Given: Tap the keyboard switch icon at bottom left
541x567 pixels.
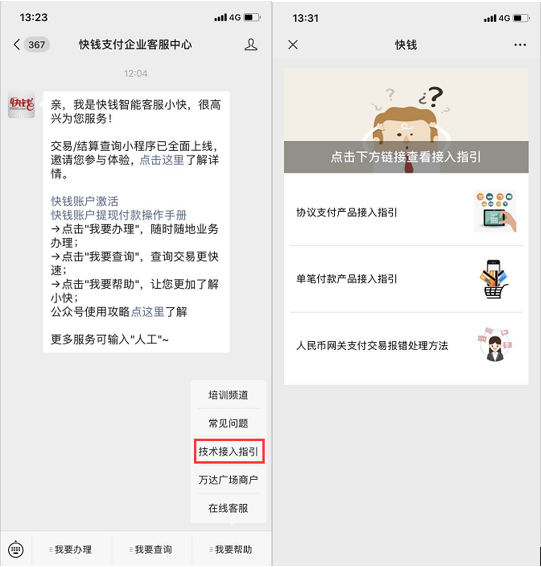Looking at the screenshot, I should click(16, 549).
